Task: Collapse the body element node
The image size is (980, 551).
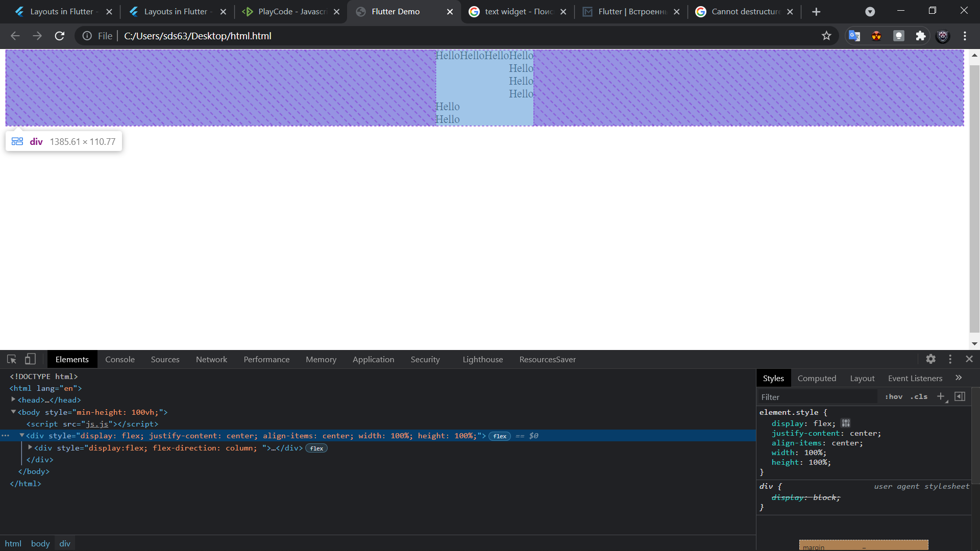Action: pyautogui.click(x=13, y=412)
